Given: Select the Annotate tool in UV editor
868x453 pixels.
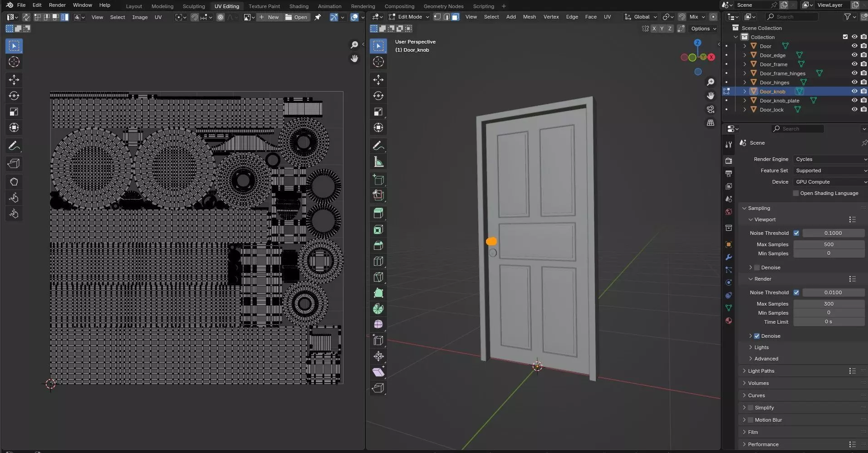Looking at the screenshot, I should [14, 146].
